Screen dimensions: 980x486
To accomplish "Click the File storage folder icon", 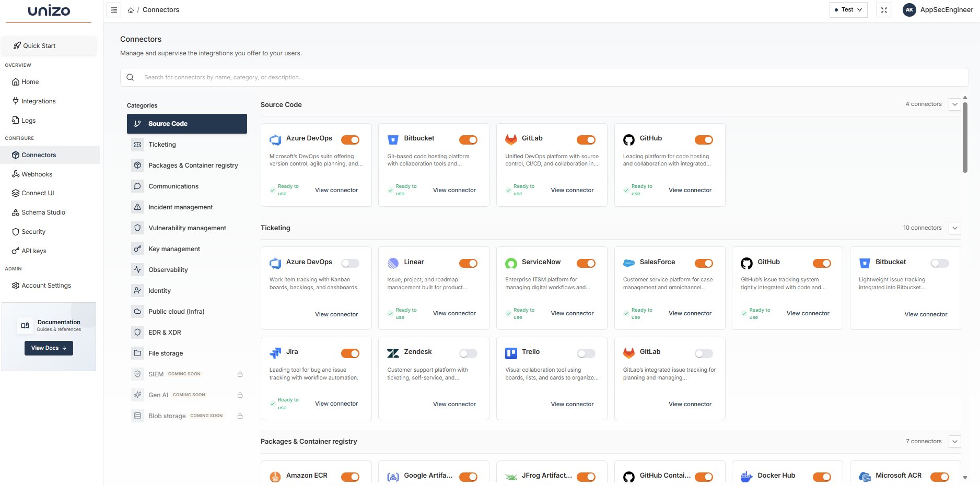I will [x=137, y=353].
